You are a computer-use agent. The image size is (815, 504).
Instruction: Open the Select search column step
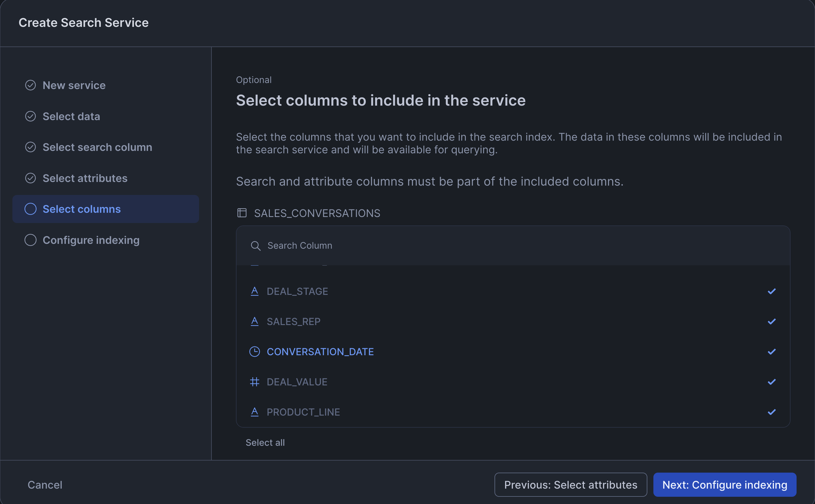coord(97,147)
